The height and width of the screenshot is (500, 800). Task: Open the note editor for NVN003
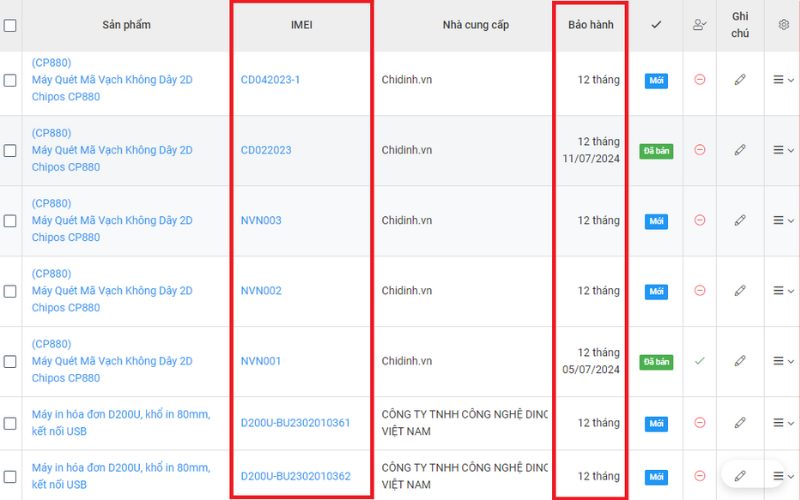740,221
